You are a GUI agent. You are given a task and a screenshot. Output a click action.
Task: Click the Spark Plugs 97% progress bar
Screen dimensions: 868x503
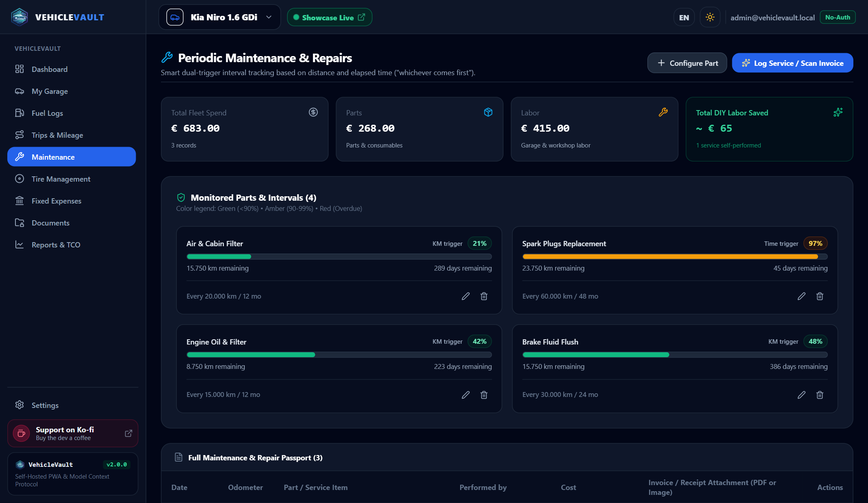coord(675,256)
